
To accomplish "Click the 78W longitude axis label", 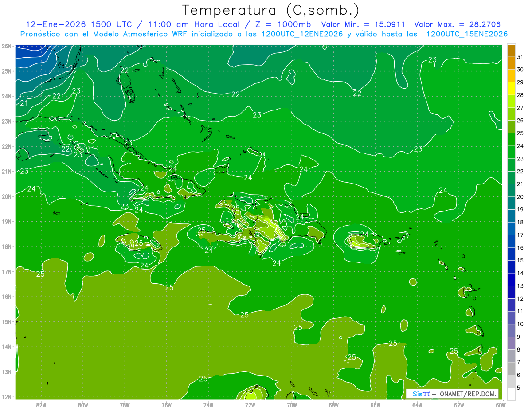I will (125, 405).
